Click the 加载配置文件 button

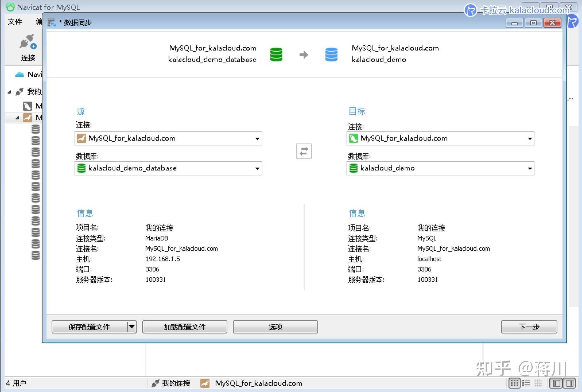185,327
